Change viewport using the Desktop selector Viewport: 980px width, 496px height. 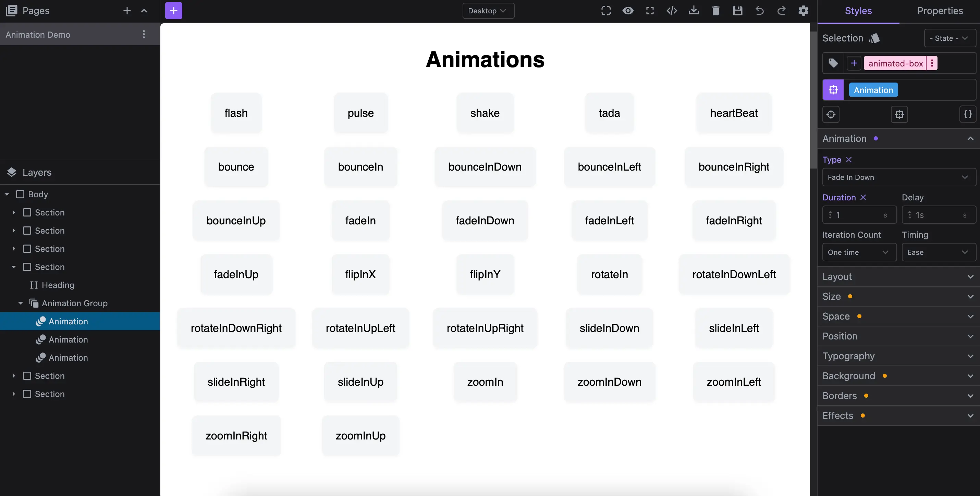click(x=488, y=11)
